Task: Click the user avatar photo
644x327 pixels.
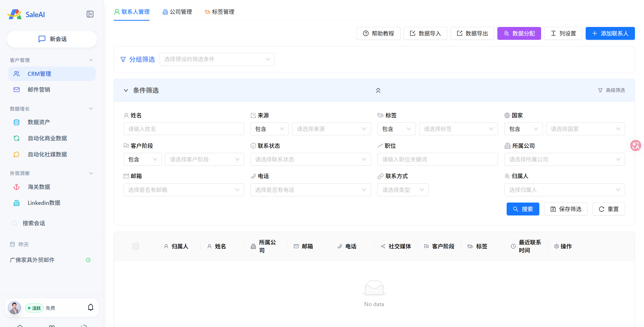Action: [x=14, y=308]
